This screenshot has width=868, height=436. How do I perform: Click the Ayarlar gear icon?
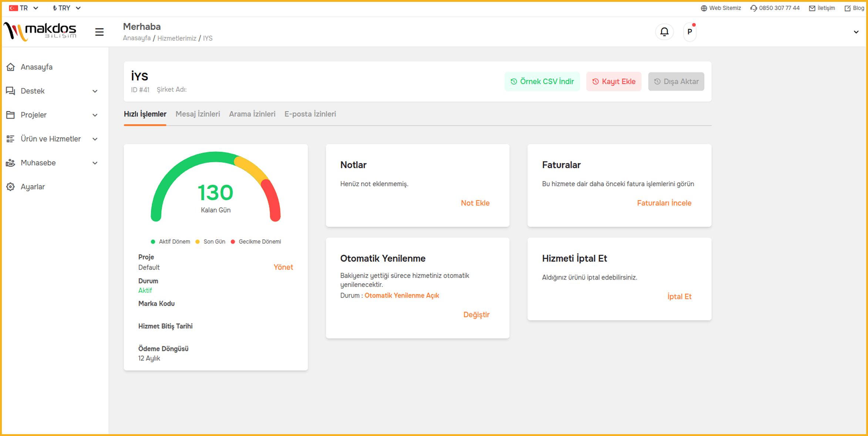click(x=11, y=187)
